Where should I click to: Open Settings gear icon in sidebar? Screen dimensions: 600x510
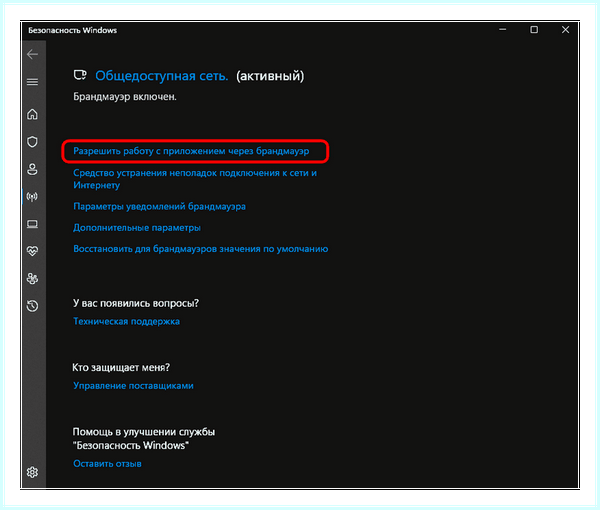33,472
